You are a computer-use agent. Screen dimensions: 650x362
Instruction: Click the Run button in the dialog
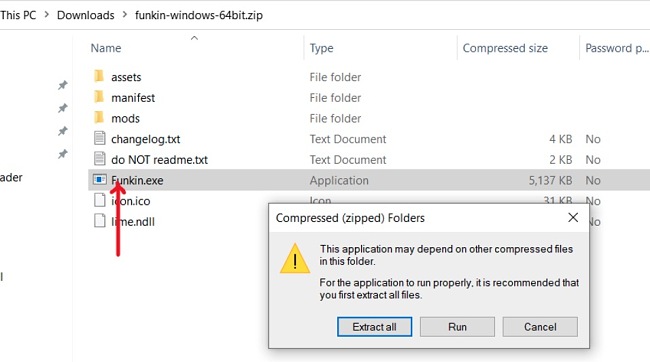click(x=457, y=327)
